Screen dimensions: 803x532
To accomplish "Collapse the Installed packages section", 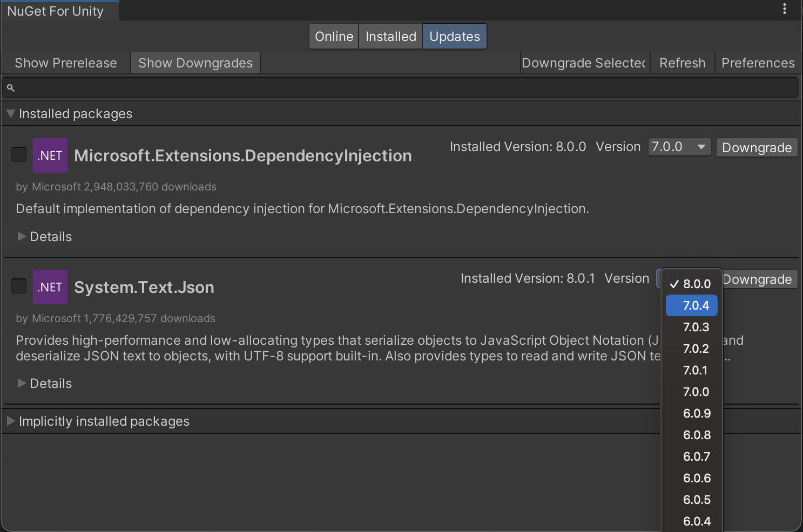I will (11, 114).
